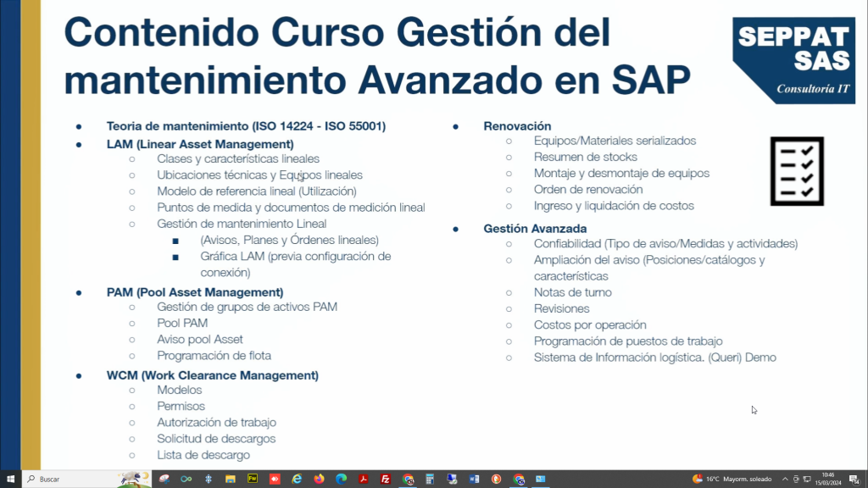Click 'Costos por operación'

[x=590, y=324]
